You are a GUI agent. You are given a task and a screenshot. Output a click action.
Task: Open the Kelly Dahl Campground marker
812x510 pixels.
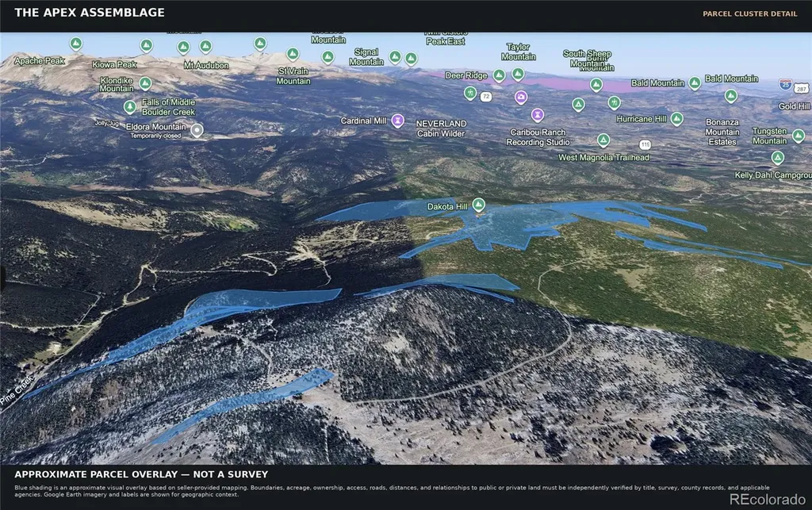pos(777,157)
